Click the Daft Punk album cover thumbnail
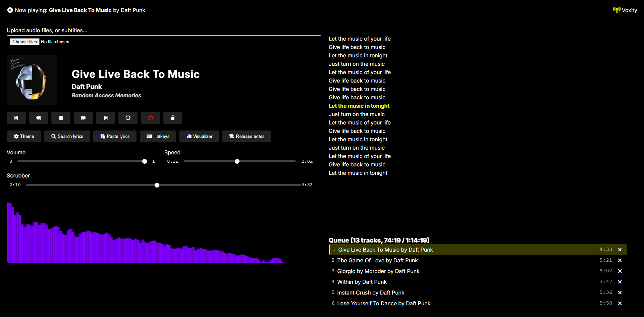 coord(32,80)
